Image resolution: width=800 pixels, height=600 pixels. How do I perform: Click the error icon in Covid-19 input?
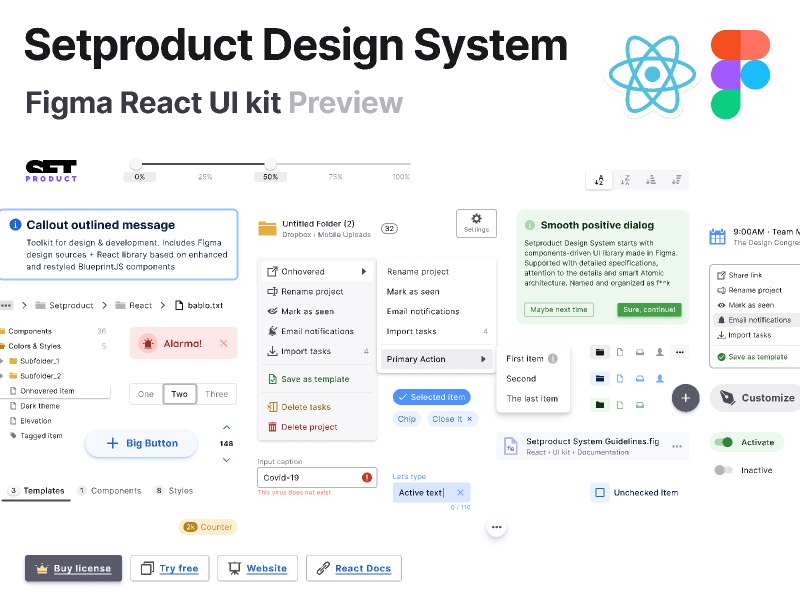(367, 478)
